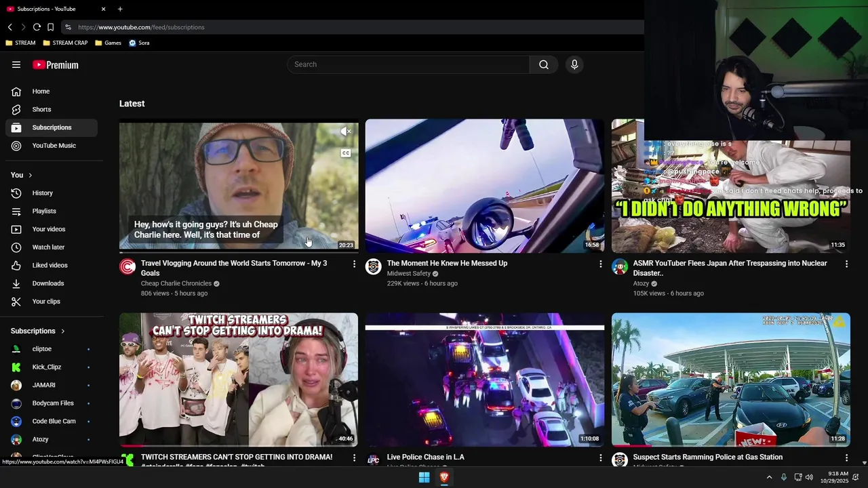Open Cheap Charlie Chronicles channel name
The width and height of the screenshot is (868, 488).
(x=176, y=283)
